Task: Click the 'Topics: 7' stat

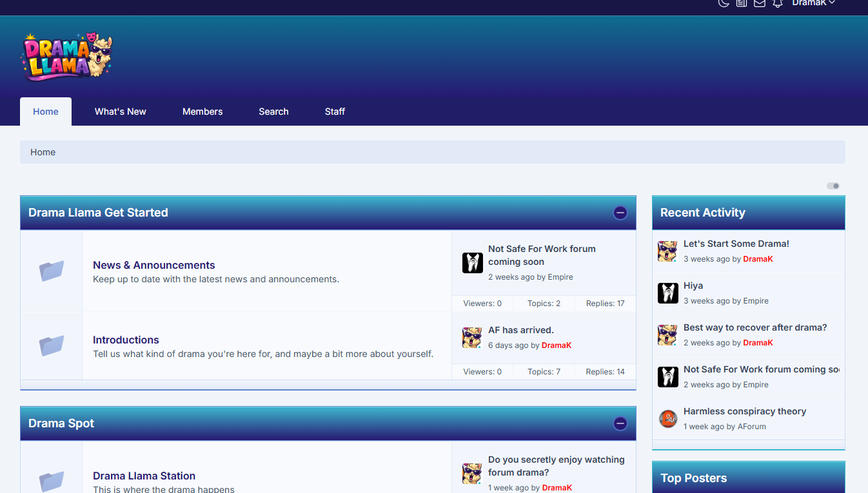Action: [544, 372]
